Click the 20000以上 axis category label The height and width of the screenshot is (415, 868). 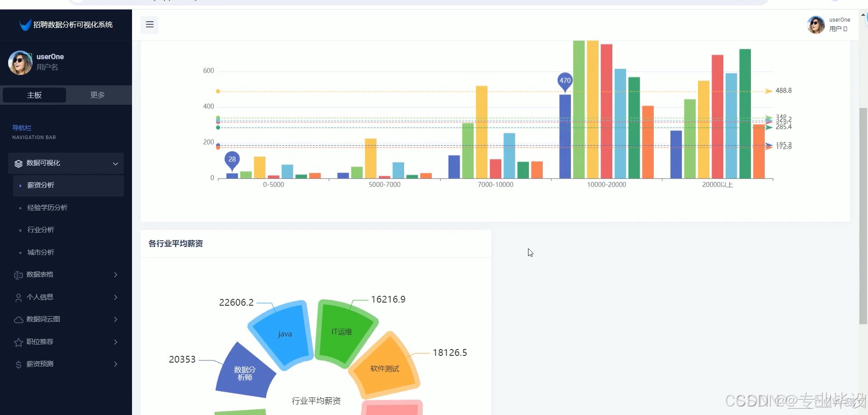717,185
